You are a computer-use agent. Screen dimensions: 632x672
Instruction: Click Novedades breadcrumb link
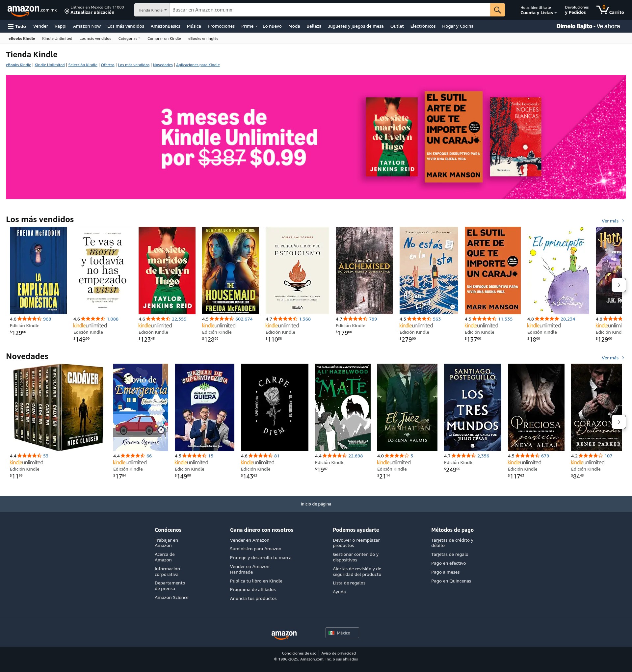tap(163, 65)
